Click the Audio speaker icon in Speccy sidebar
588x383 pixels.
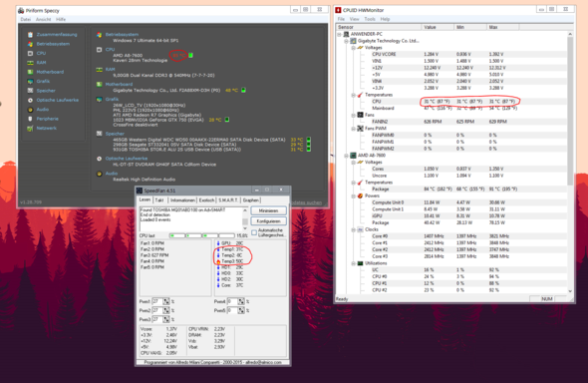30,110
